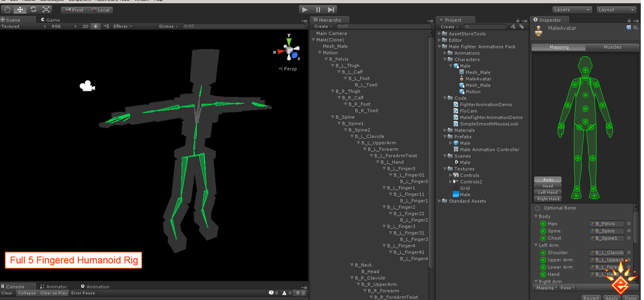Screen dimensions: 644x300
Task: Select the Mapping tab in Inspector
Action: click(559, 47)
